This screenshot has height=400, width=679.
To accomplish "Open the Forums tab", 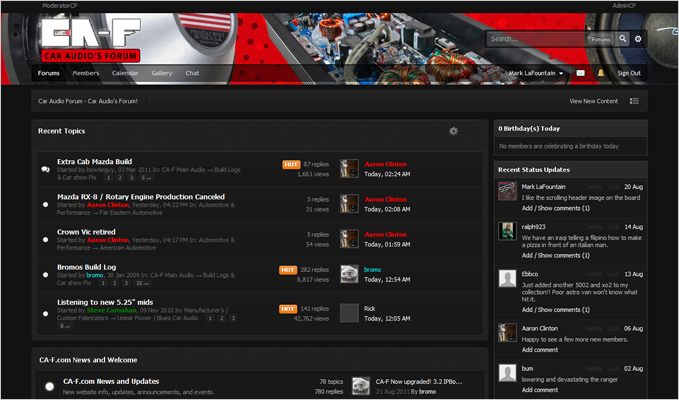I will click(48, 73).
